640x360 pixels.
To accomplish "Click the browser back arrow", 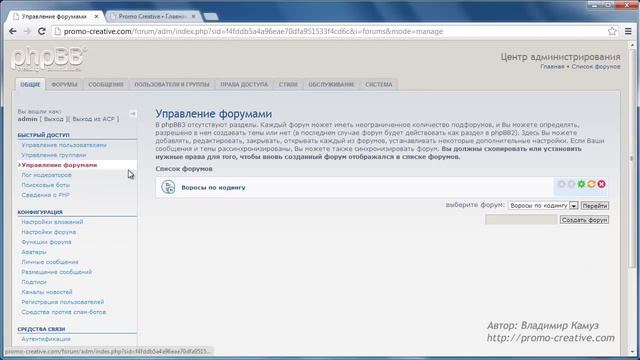I will click(13, 31).
